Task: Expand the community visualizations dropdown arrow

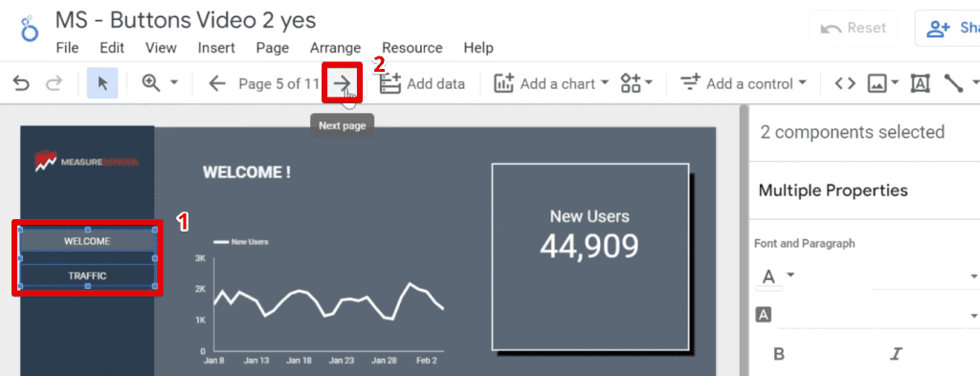Action: (x=649, y=83)
